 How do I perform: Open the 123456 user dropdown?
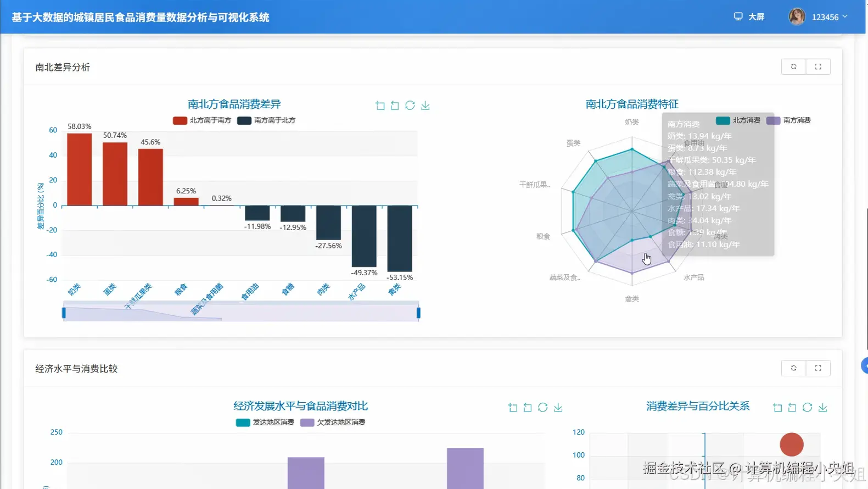[829, 17]
